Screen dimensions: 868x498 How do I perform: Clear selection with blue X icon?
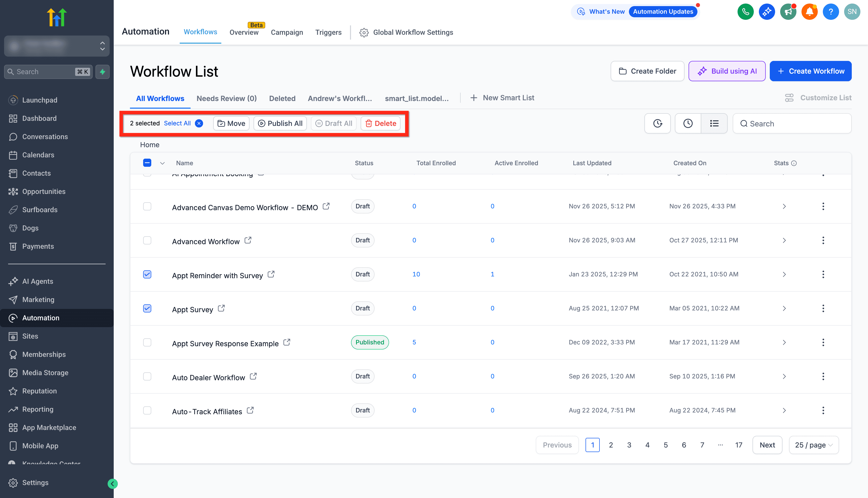(199, 123)
